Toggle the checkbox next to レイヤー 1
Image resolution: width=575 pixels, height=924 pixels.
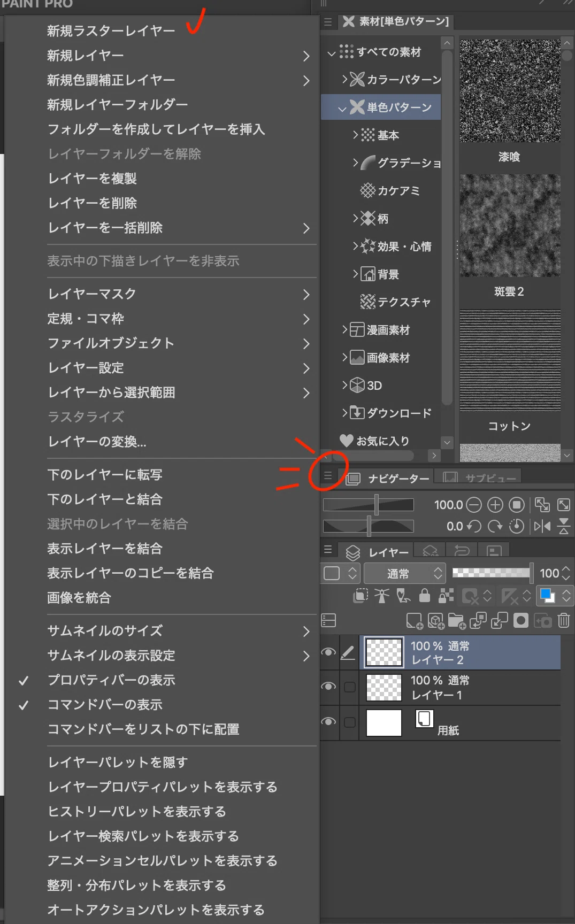click(x=350, y=687)
